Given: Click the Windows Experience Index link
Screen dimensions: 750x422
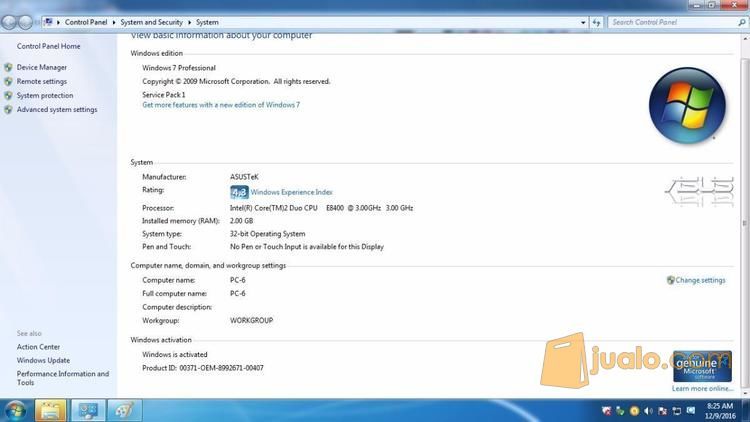Looking at the screenshot, I should [x=291, y=192].
